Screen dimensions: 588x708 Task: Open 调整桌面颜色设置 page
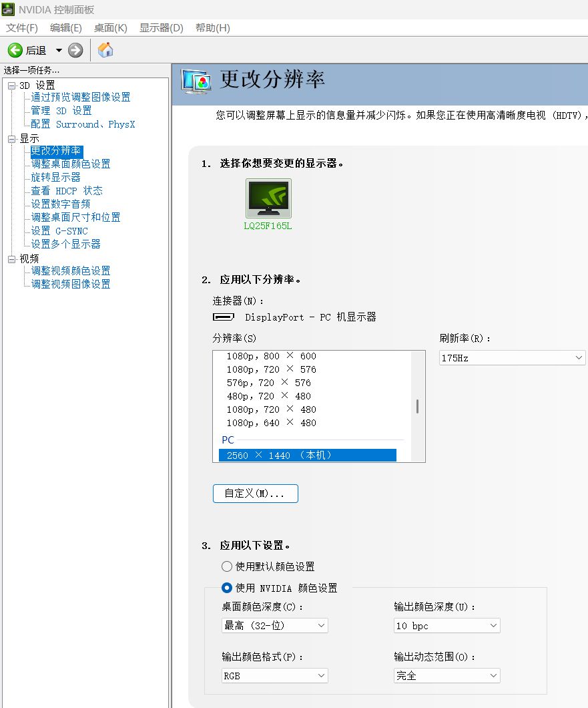pos(70,164)
